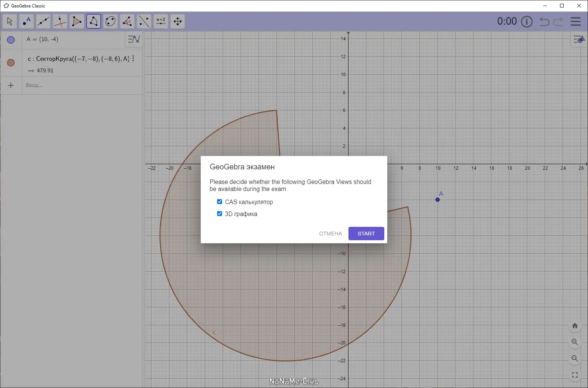Select the Angle tool
The width and height of the screenshot is (588, 388).
pos(127,21)
